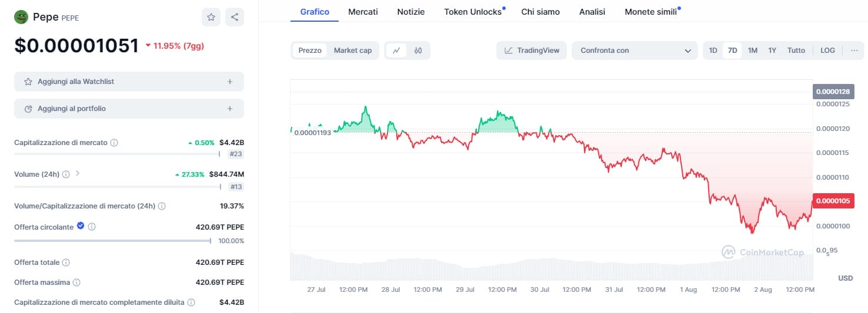The image size is (868, 313).
Task: Click the #23 market cap rank badge
Action: (x=236, y=154)
